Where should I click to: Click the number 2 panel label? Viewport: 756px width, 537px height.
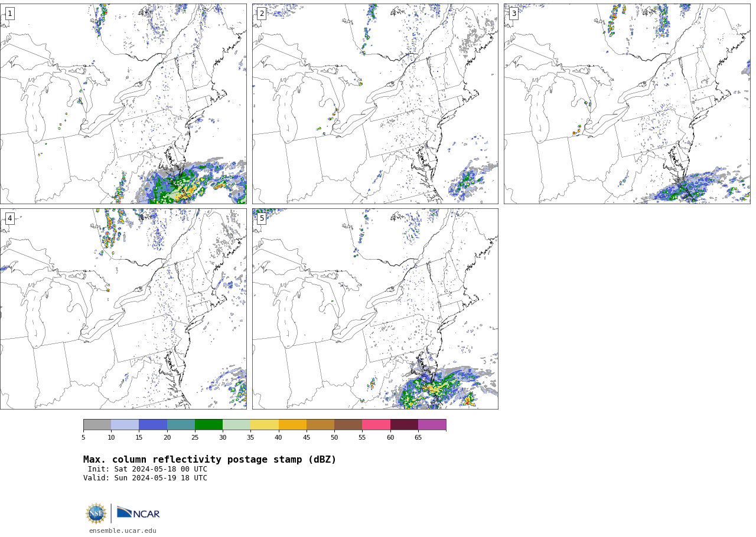point(262,14)
